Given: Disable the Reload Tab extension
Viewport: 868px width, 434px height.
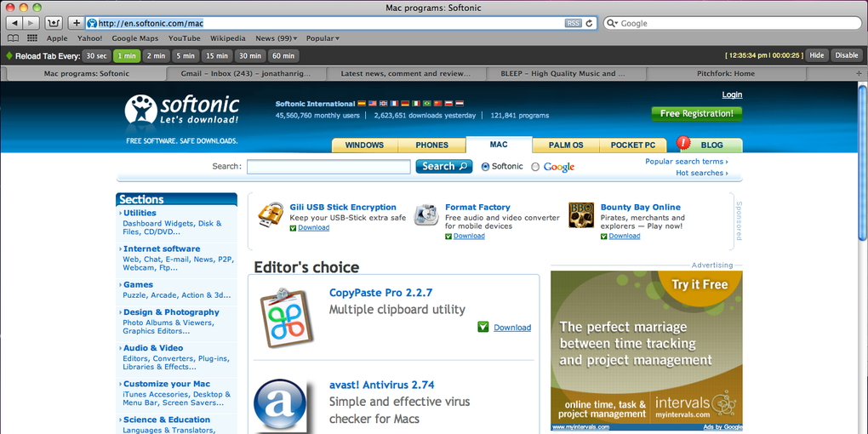Looking at the screenshot, I should click(x=847, y=55).
